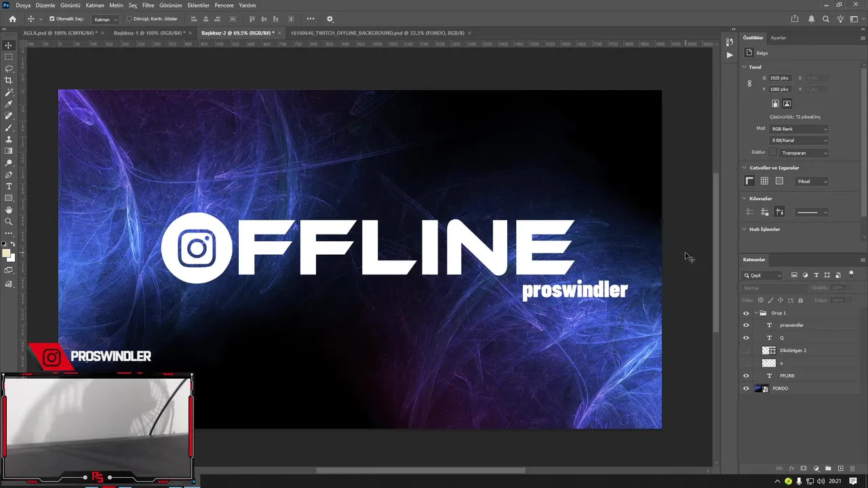Image resolution: width=868 pixels, height=488 pixels.
Task: Click the FONDO layer thumbnail
Action: 762,388
